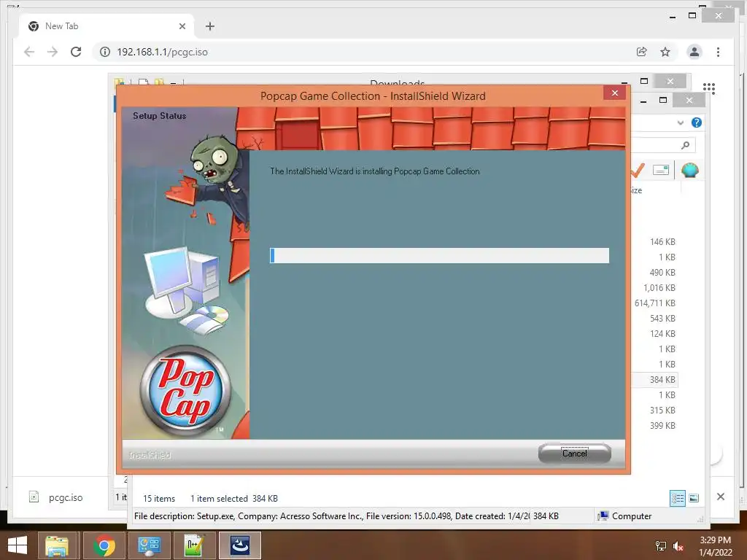Click the card ribbon icon beside checkmark
Viewport: 747px width, 560px height.
click(x=661, y=170)
